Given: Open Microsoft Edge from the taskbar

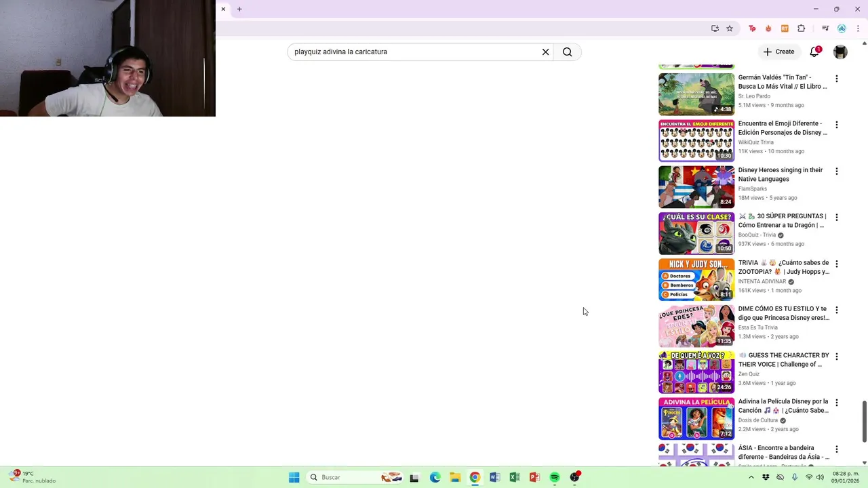Looking at the screenshot, I should pos(435,477).
